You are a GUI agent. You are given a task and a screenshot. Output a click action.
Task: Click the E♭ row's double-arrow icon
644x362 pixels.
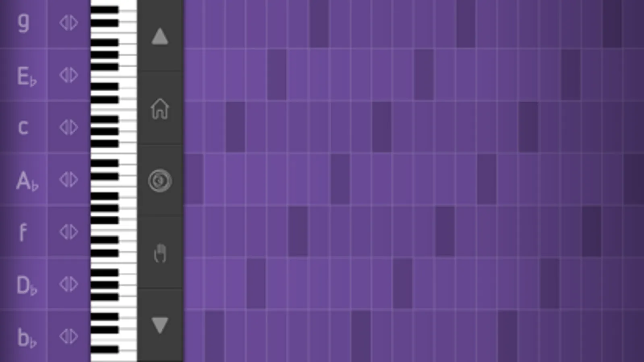(68, 75)
